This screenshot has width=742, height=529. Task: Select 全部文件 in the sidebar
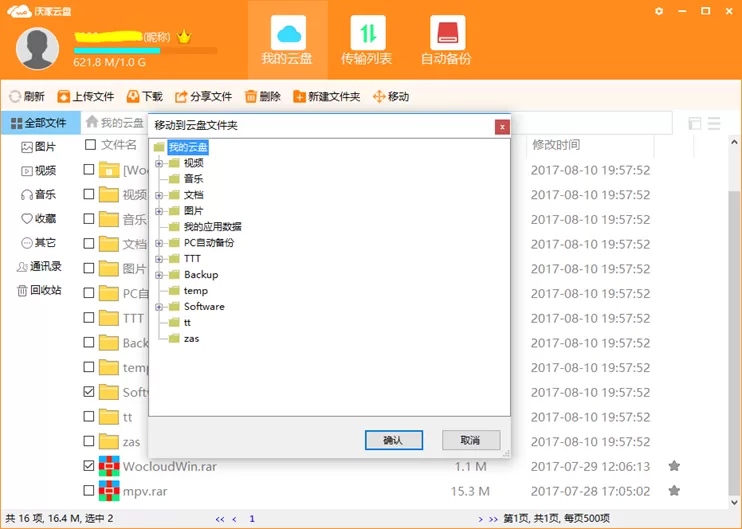point(40,123)
